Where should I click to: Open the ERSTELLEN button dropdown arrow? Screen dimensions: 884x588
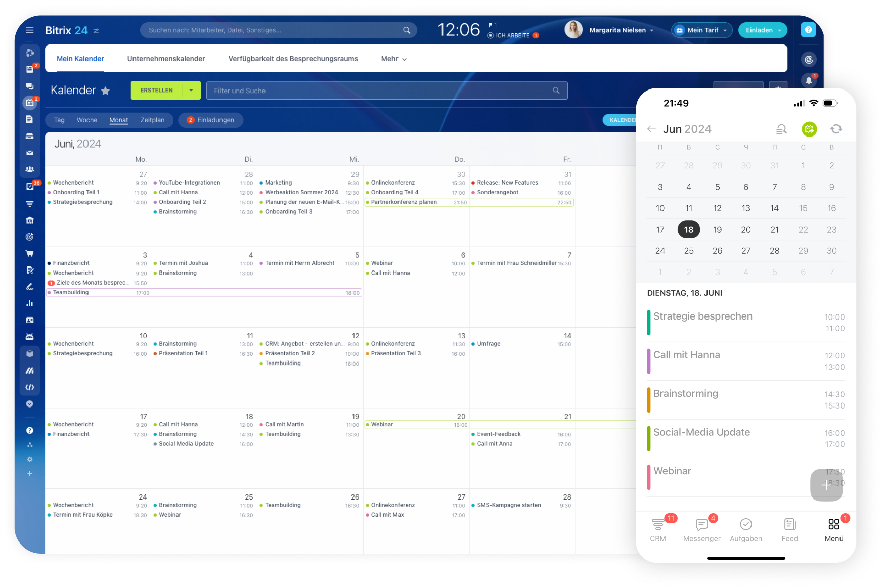[x=191, y=91]
